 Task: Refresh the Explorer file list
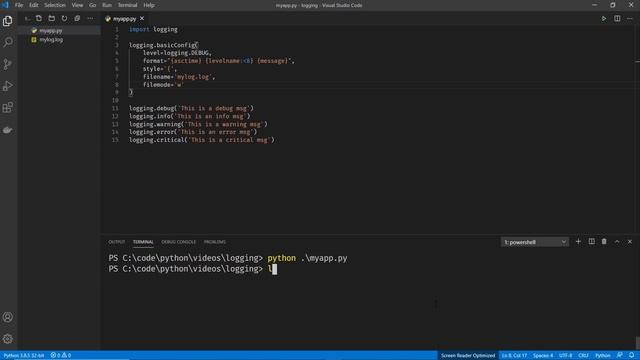pos(64,18)
